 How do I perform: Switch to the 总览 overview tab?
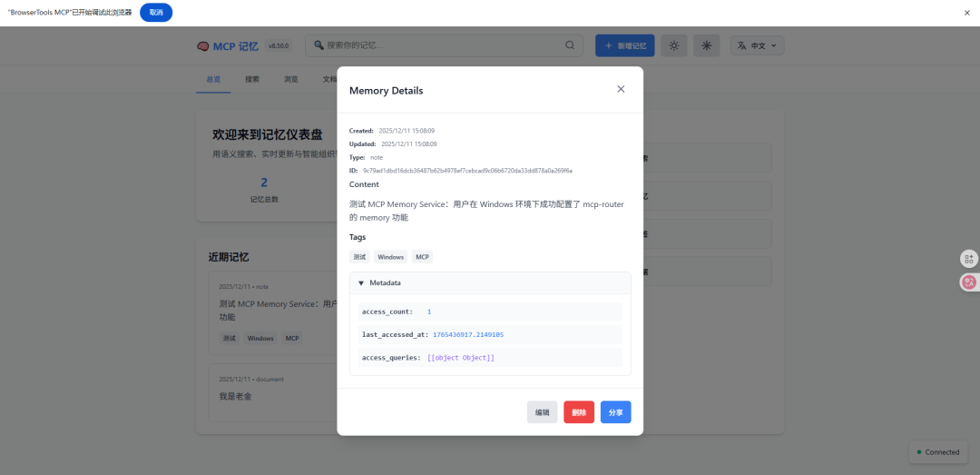tap(213, 79)
